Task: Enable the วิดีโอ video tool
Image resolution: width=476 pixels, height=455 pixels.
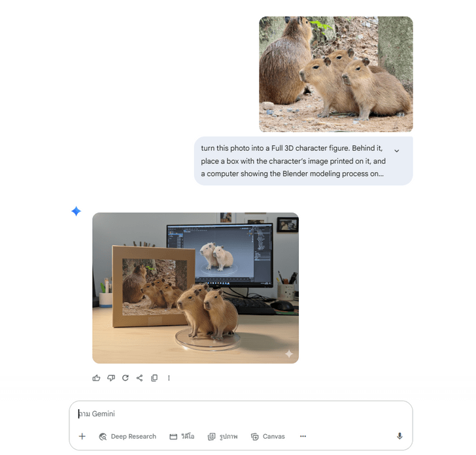Action: 182,436
